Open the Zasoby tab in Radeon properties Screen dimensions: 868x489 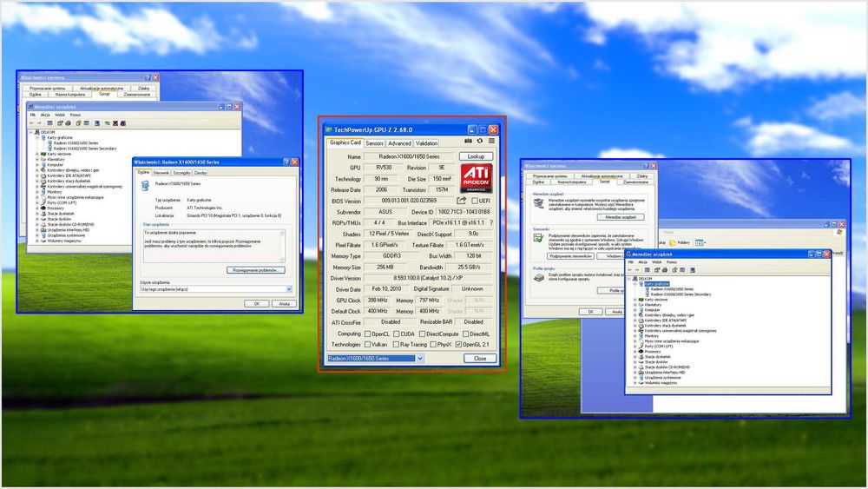point(200,173)
